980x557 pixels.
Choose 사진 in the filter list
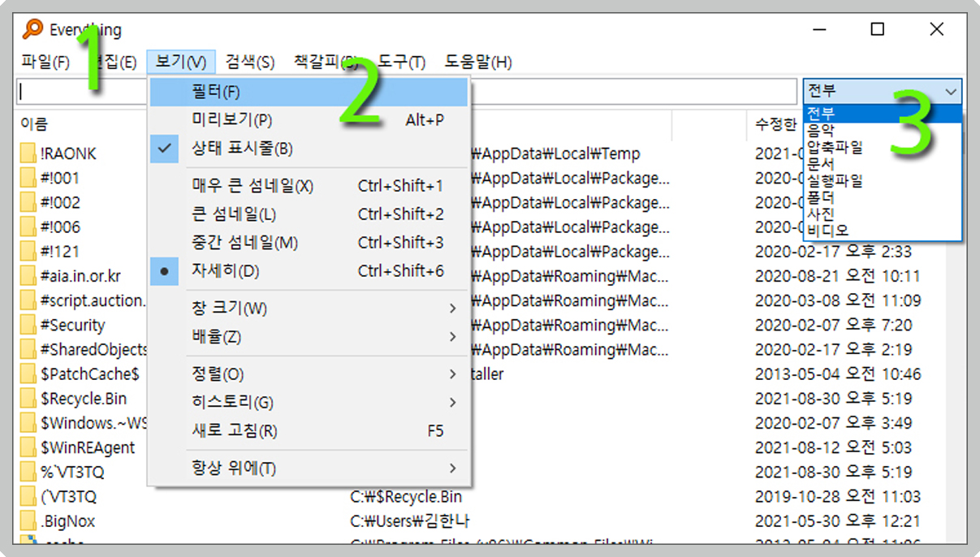tap(883, 214)
